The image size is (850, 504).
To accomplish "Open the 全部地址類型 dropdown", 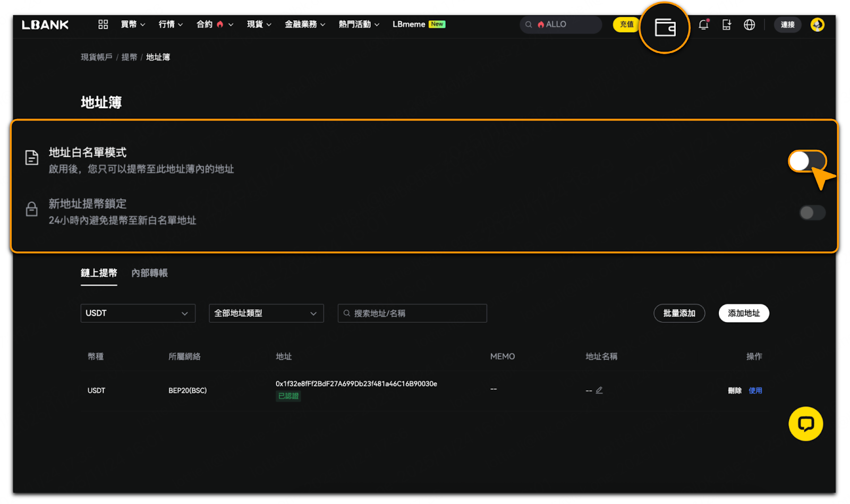I will pyautogui.click(x=266, y=313).
